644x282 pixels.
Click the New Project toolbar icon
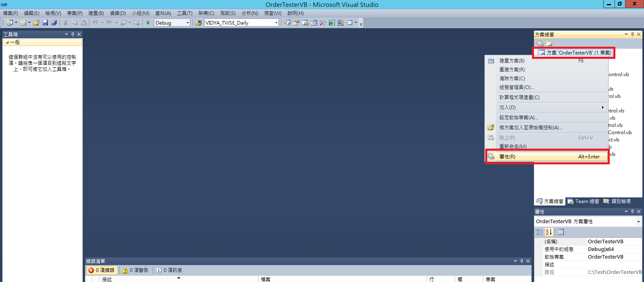tap(9, 23)
